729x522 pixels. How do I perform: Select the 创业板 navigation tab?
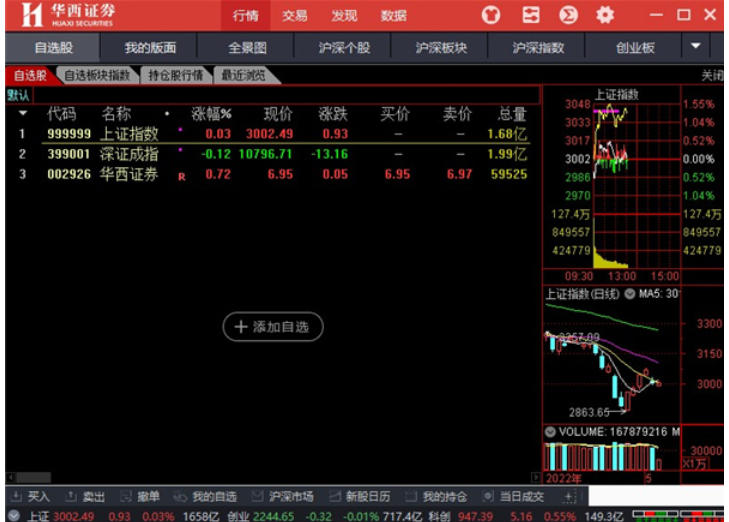[x=635, y=47]
